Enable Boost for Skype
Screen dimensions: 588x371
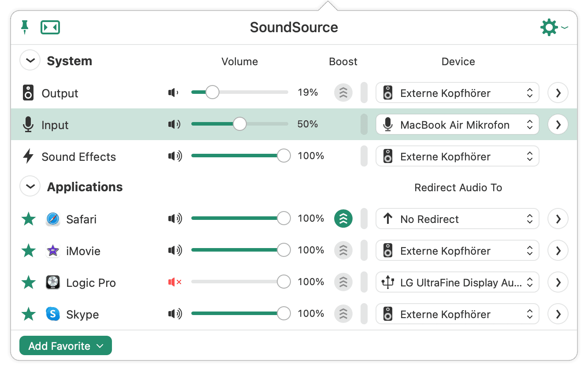click(343, 314)
